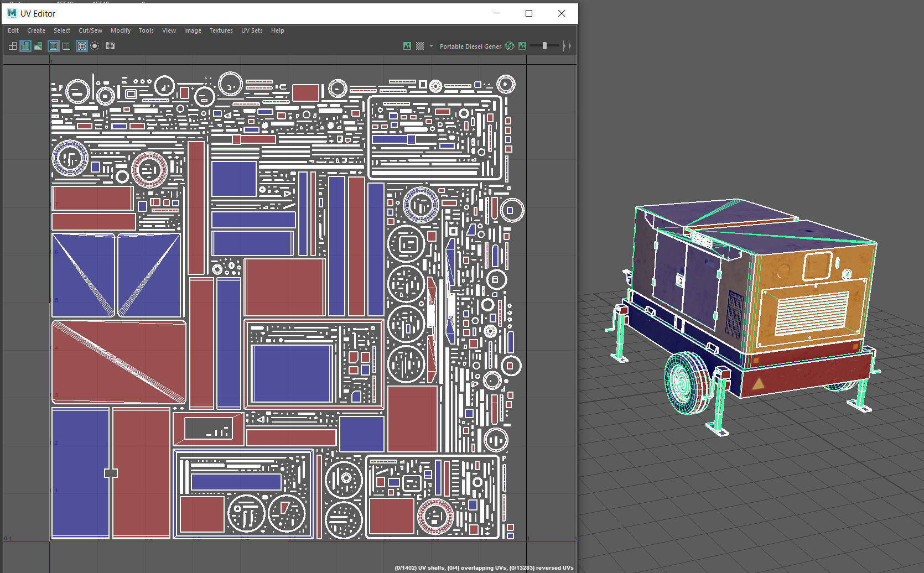Close the UV Editor window

coord(562,13)
